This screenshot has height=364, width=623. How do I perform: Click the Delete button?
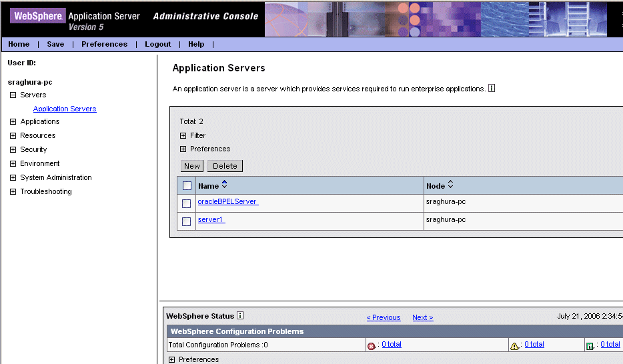click(x=225, y=166)
